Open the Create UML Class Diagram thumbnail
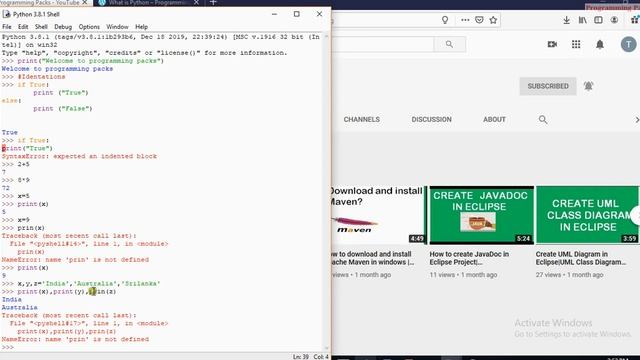Screen dimensions: 640x360 point(587,215)
